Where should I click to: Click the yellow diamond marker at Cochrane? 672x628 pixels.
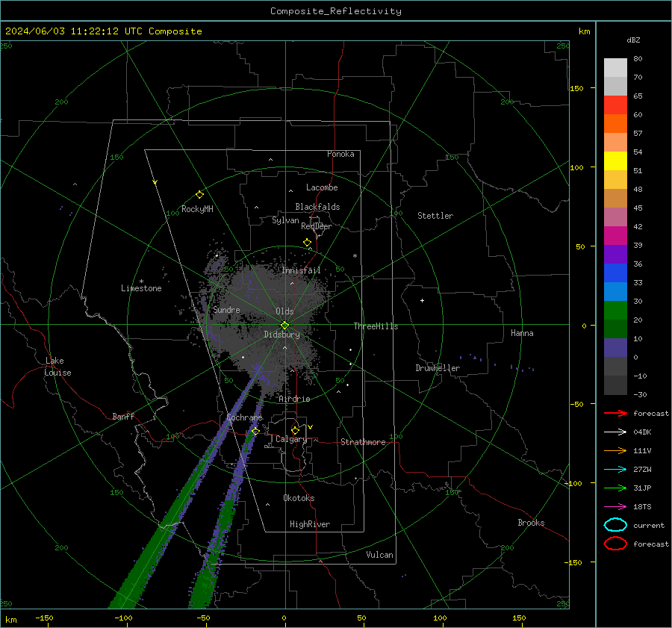(255, 431)
